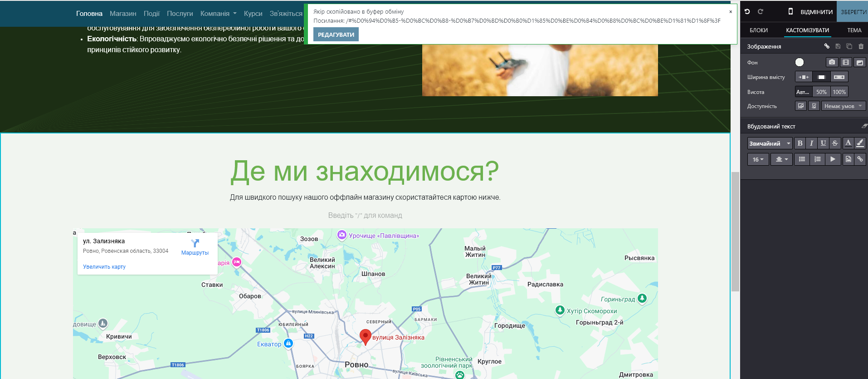This screenshot has height=379, width=868.
Task: Insert a numbered list
Action: tap(817, 159)
